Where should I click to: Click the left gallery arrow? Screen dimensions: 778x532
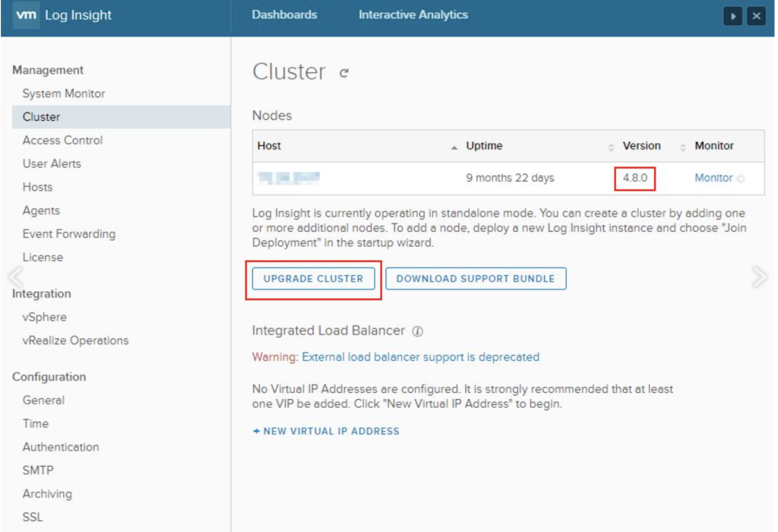[11, 277]
